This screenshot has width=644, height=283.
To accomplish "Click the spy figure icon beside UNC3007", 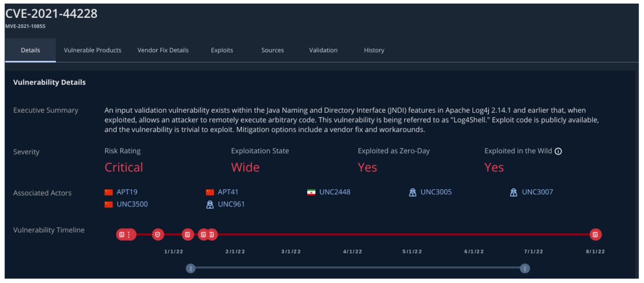I will pyautogui.click(x=513, y=193).
